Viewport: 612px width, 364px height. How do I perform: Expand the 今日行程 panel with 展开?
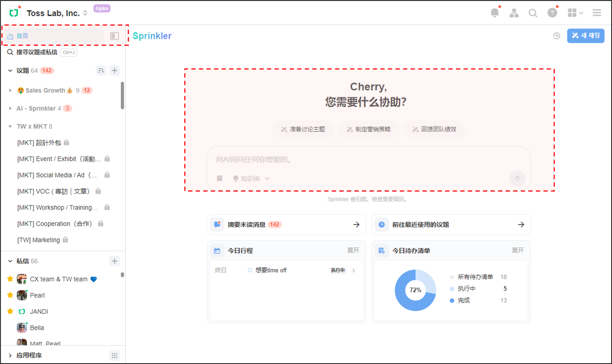tap(353, 251)
